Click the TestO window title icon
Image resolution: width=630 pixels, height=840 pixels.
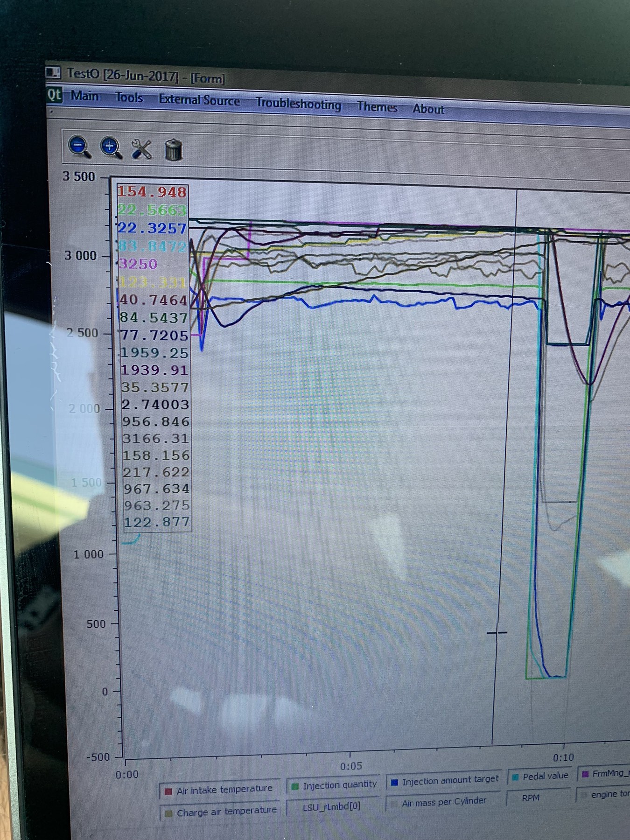pyautogui.click(x=53, y=72)
